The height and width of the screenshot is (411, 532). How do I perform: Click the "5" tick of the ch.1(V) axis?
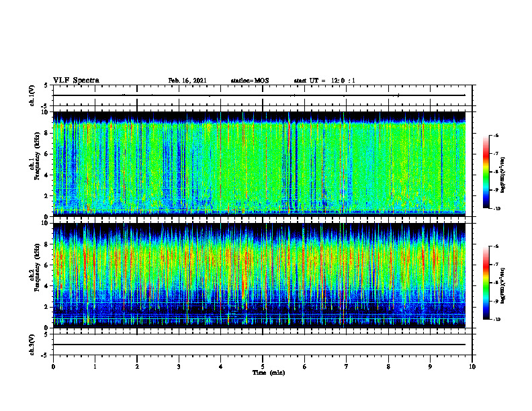click(x=46, y=85)
